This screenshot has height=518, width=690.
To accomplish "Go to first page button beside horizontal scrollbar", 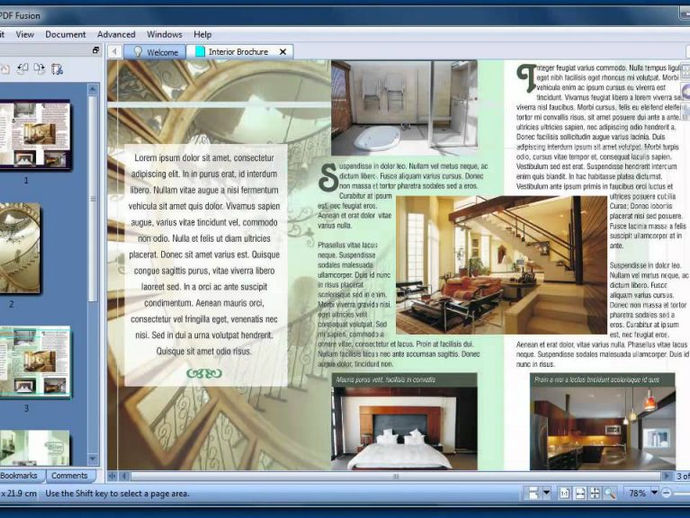I will (x=113, y=476).
